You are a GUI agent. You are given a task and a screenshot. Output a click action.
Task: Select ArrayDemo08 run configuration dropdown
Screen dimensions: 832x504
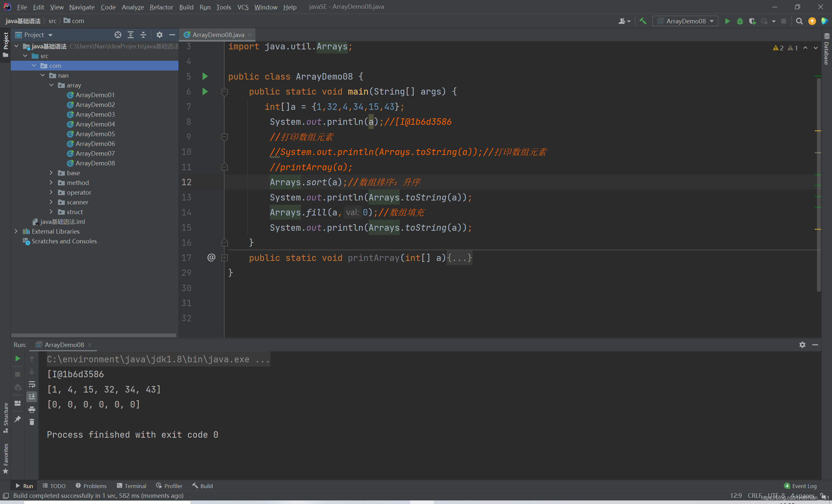[687, 21]
